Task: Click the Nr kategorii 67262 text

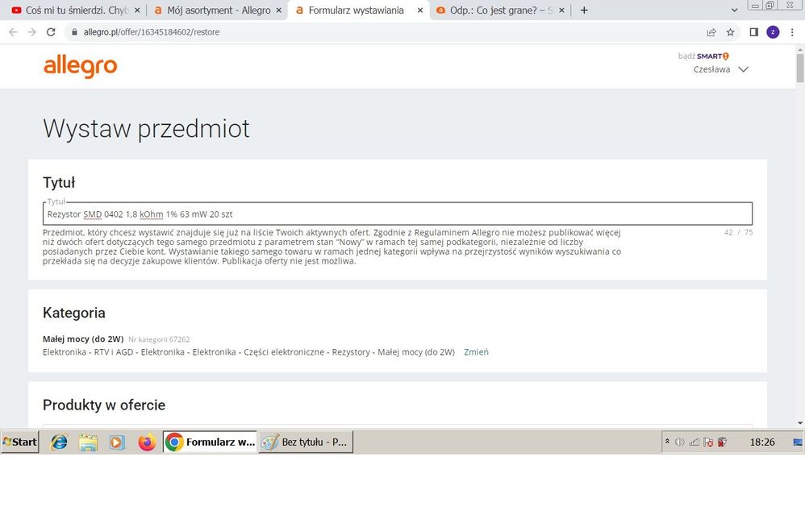Action: (x=159, y=339)
